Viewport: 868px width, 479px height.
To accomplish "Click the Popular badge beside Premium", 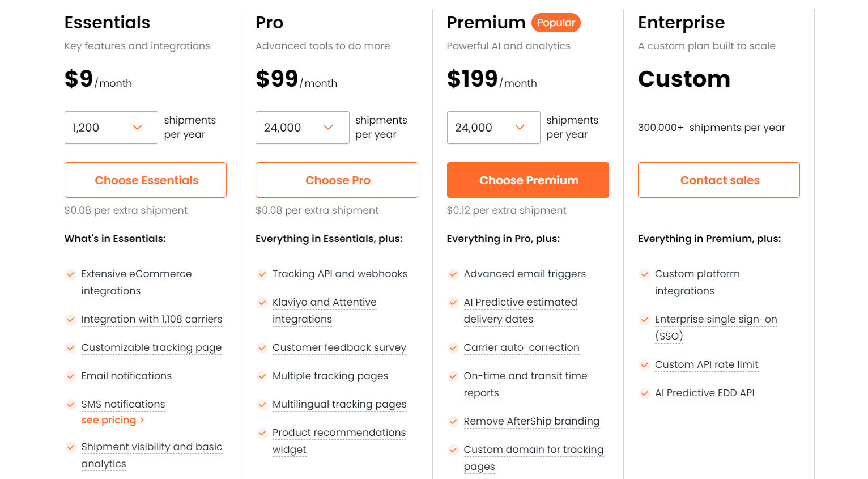I will click(x=556, y=23).
